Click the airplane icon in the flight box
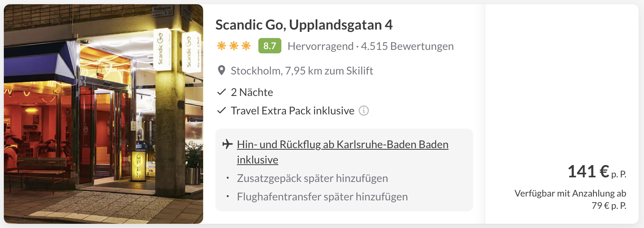This screenshot has height=228, width=644. [x=227, y=144]
